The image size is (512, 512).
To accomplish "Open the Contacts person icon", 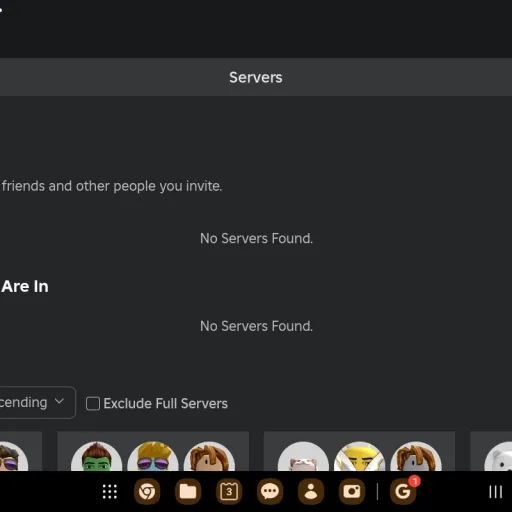I will (x=311, y=492).
